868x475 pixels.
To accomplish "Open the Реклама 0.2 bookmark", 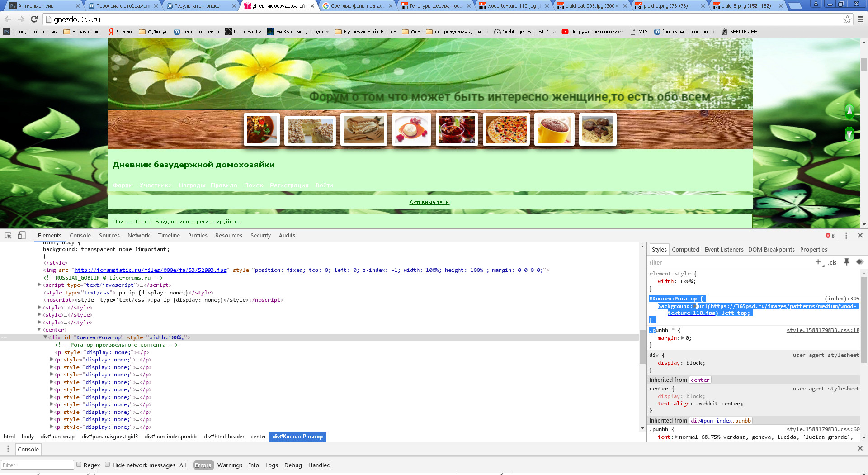I will click(243, 32).
